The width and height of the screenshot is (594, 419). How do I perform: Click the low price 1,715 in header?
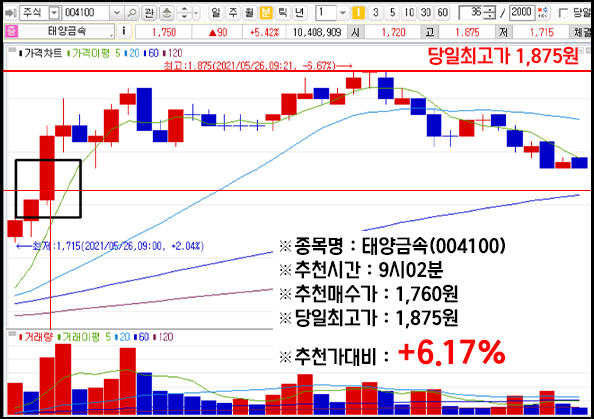click(x=541, y=32)
